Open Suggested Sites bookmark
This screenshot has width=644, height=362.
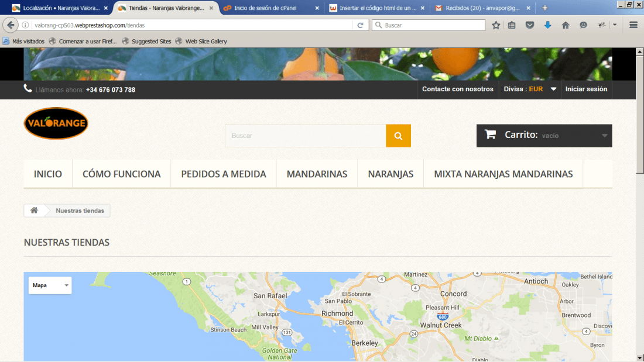(146, 41)
